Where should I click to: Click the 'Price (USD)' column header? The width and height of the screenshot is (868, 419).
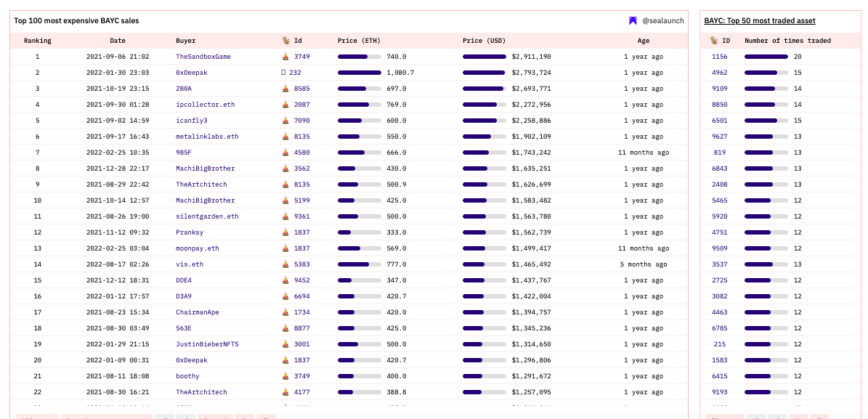(484, 41)
